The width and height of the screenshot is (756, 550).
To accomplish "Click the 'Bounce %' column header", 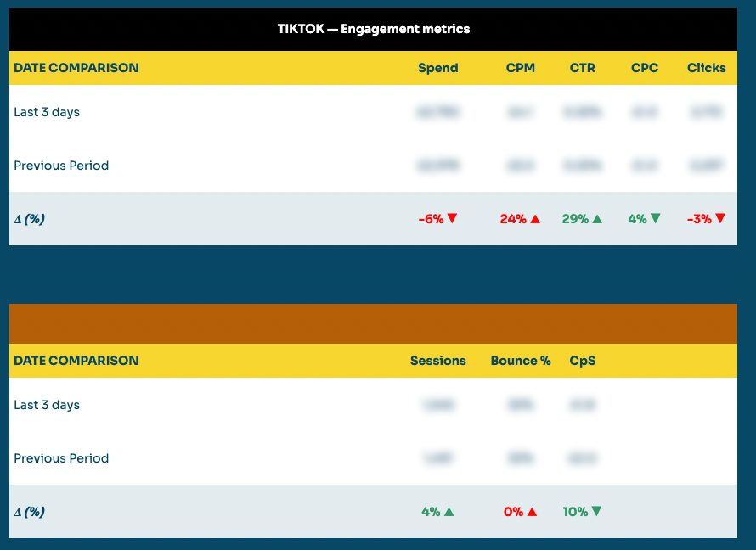I will (x=521, y=361).
